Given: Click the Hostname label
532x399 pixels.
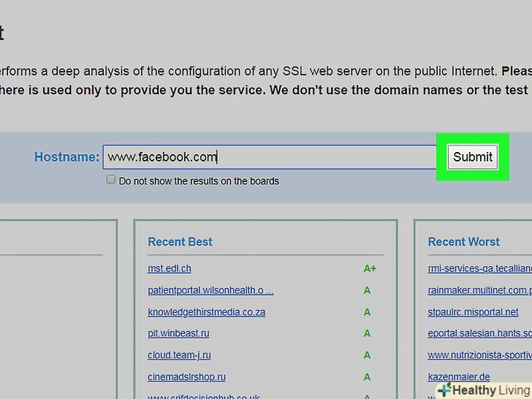Looking at the screenshot, I should [66, 157].
